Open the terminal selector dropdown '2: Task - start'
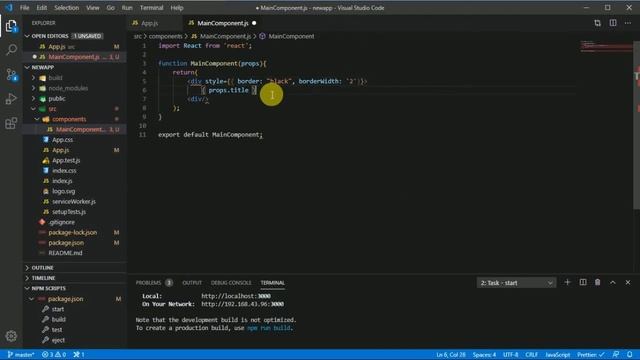640x360 pixels. pyautogui.click(x=516, y=283)
